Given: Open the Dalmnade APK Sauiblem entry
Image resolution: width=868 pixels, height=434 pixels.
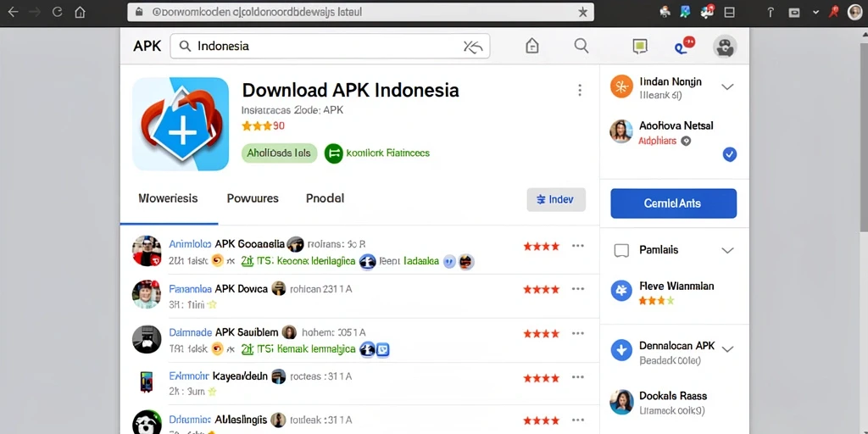Looking at the screenshot, I should tap(224, 332).
